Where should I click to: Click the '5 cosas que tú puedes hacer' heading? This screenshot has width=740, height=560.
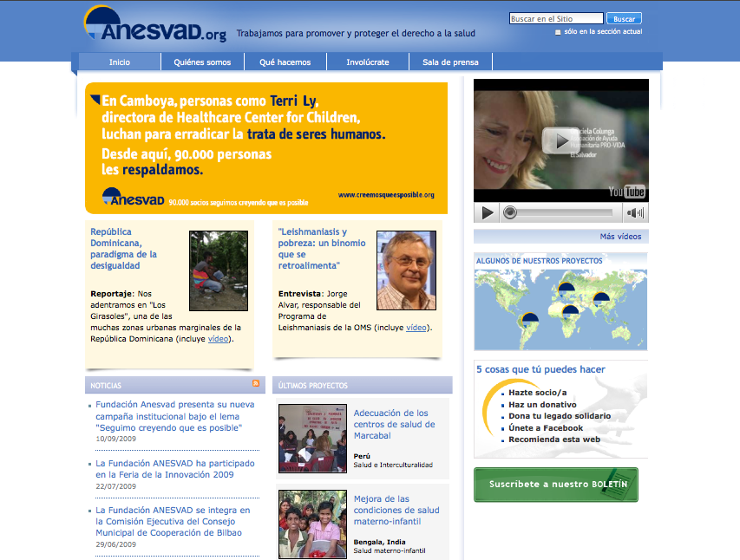pos(540,369)
